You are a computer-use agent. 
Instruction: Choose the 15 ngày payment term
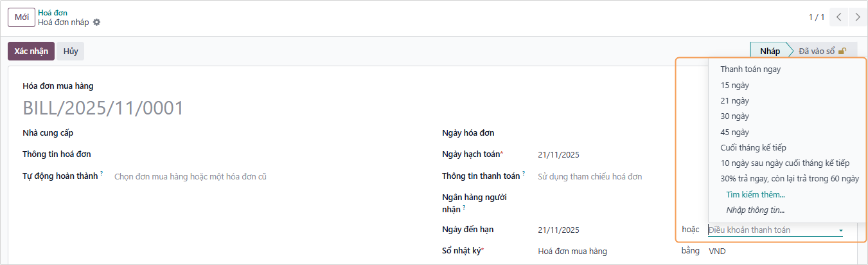pos(734,85)
